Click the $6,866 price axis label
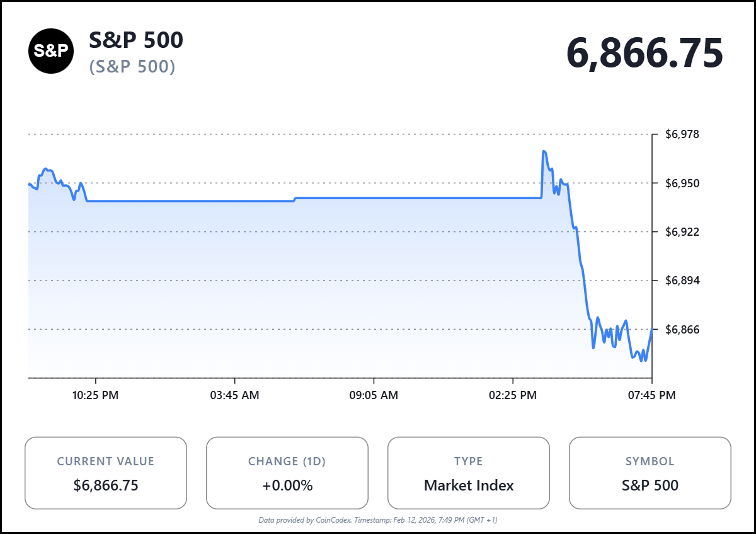Screen dimensions: 756x534 682,330
